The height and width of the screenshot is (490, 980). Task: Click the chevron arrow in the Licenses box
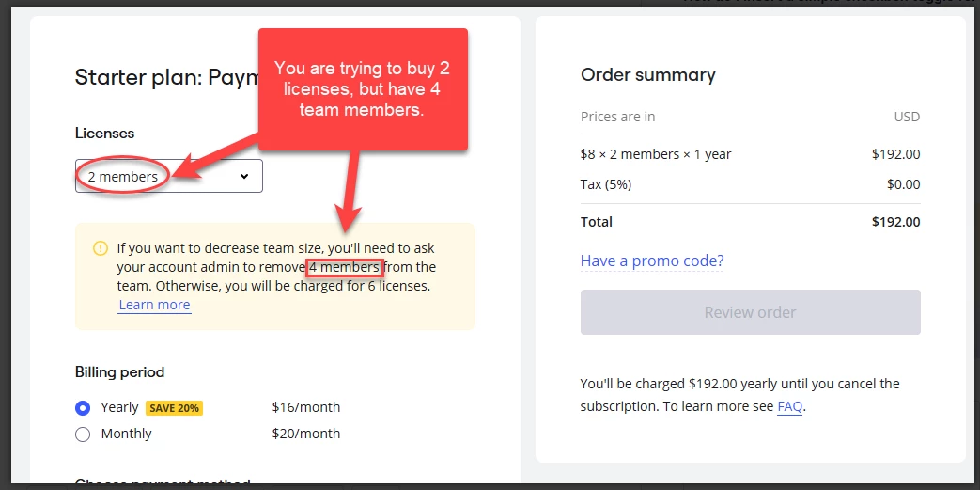(244, 177)
